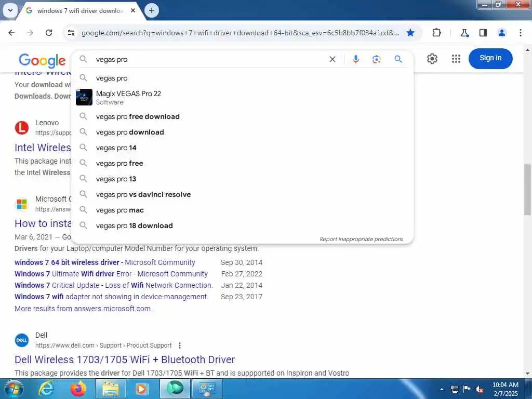Launch Firefox from taskbar

point(78,389)
